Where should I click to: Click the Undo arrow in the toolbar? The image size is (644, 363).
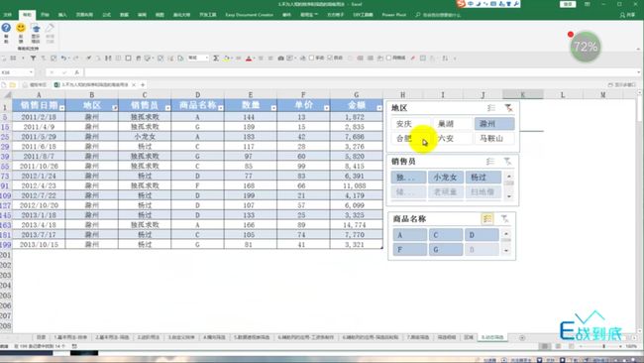[x=63, y=59]
